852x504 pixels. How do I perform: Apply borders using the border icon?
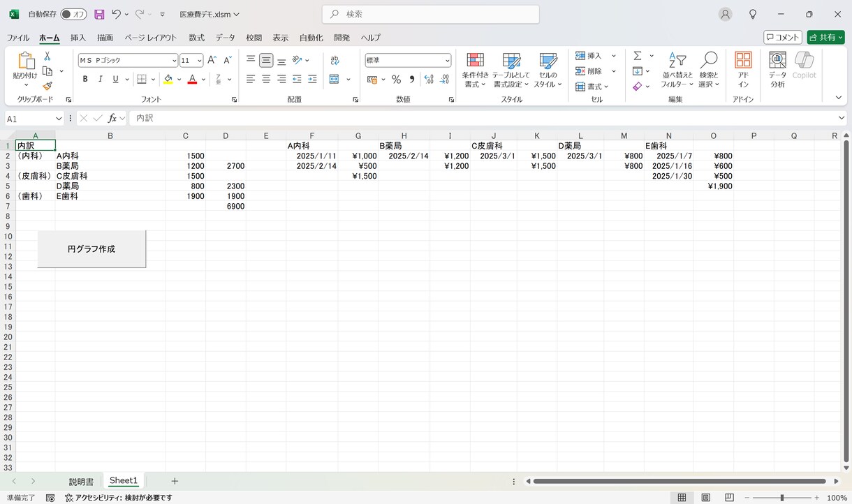coord(142,79)
